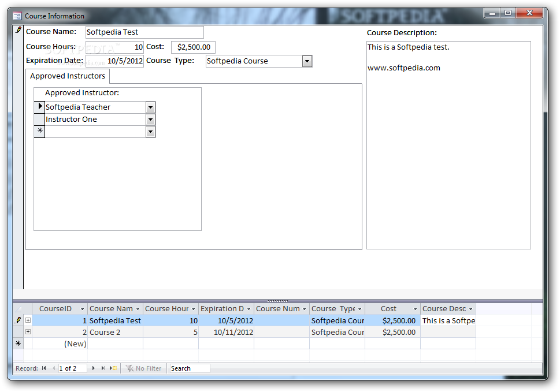
Task: Click "This is a Softpe" description cell
Action: [448, 320]
